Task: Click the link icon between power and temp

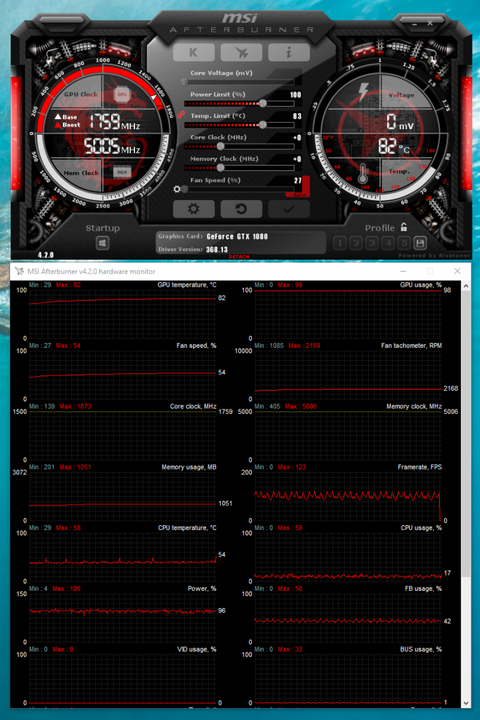Action: pos(181,114)
